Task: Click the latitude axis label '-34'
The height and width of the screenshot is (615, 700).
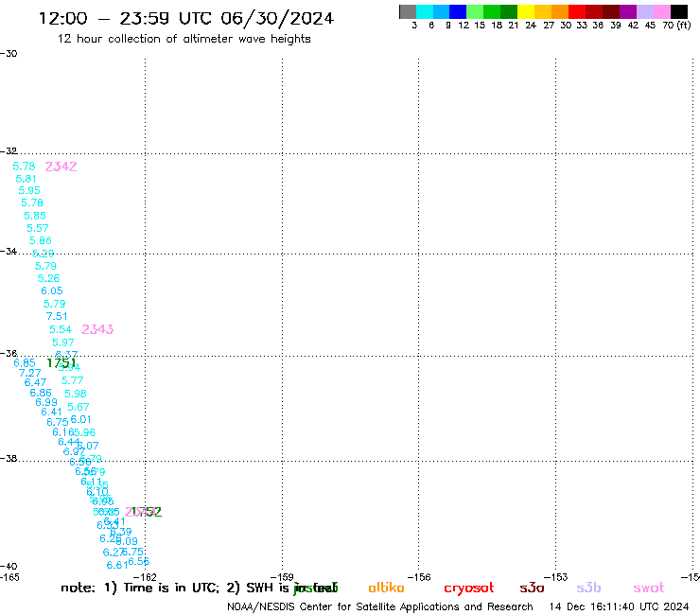Action: pos(9,252)
